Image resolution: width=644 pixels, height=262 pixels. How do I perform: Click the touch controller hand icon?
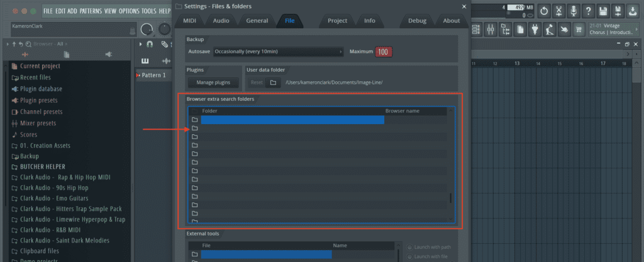pos(564,29)
